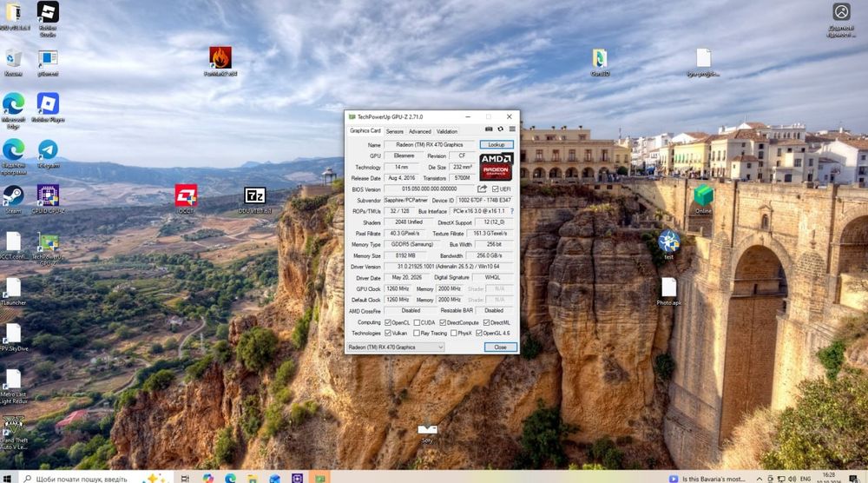The height and width of the screenshot is (483, 868).
Task: Click the AMD Radeon logo in GPU-Z
Action: (x=496, y=166)
